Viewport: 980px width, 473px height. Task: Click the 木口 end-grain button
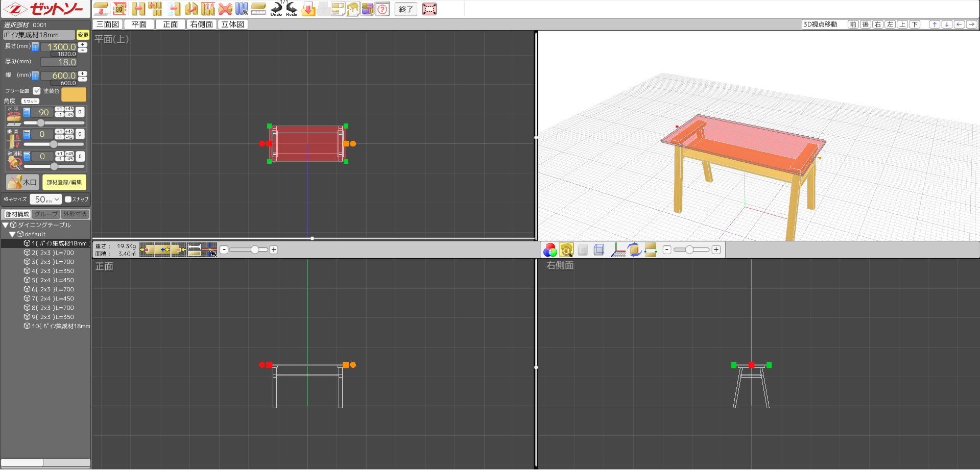coord(22,182)
